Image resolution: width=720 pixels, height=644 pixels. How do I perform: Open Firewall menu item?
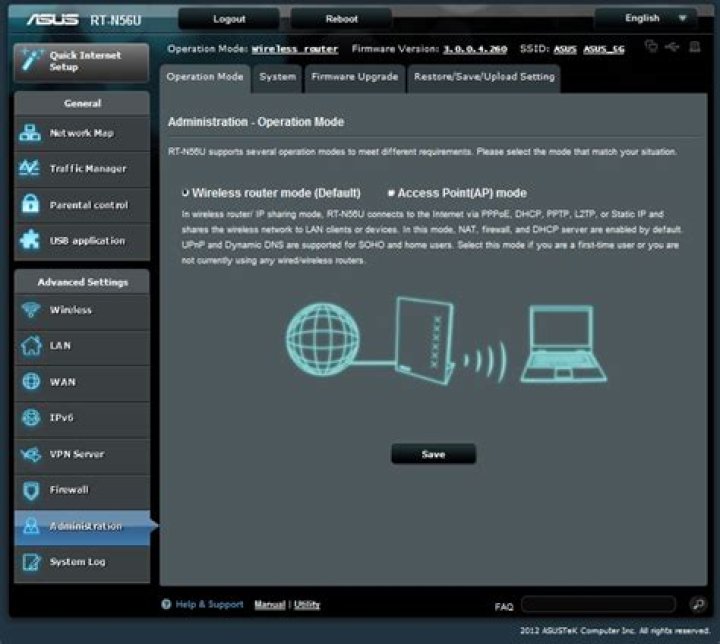click(82, 490)
